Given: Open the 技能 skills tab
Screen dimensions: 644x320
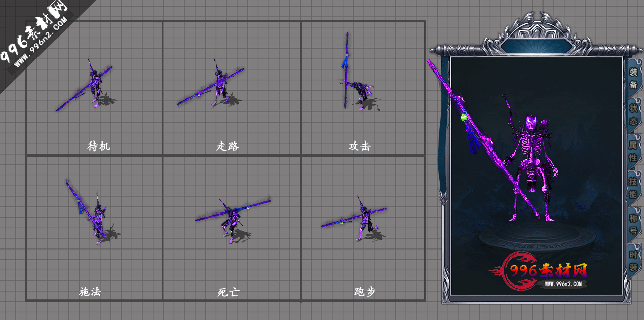Looking at the screenshot, I should tap(633, 188).
